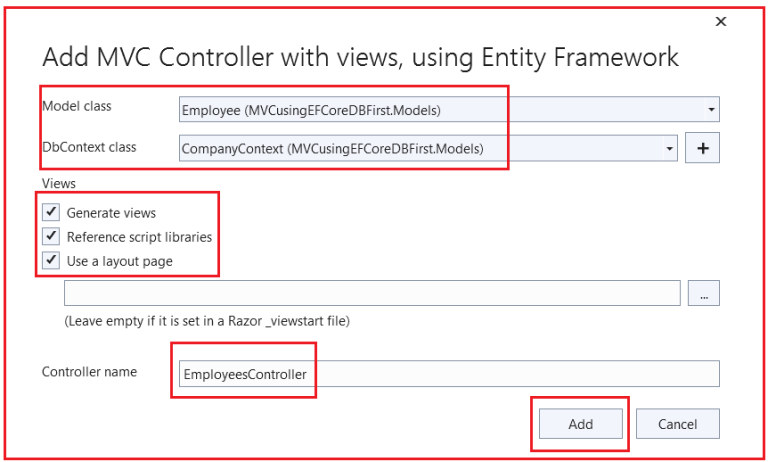Click the Controller name label
Image resolution: width=768 pixels, height=462 pixels.
click(90, 372)
